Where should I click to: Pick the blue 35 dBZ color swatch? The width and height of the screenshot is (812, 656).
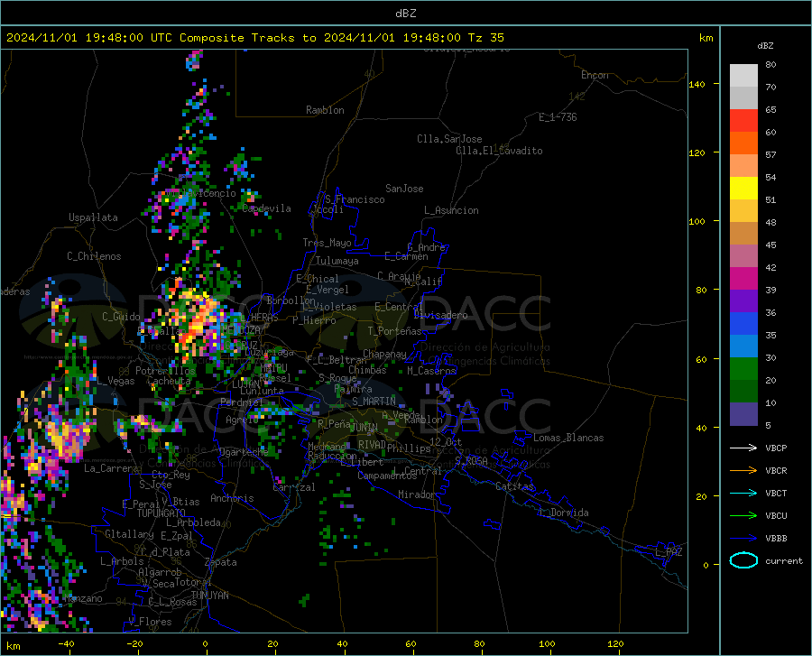coord(743,324)
